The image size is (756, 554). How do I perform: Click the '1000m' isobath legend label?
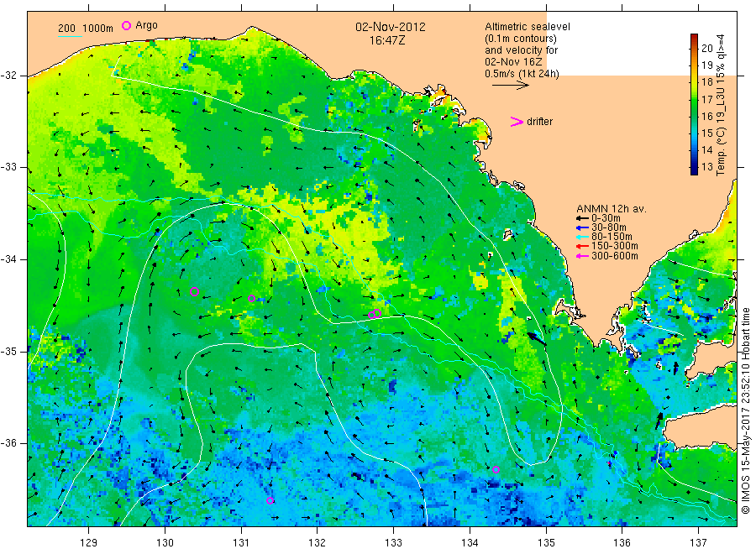click(x=98, y=29)
